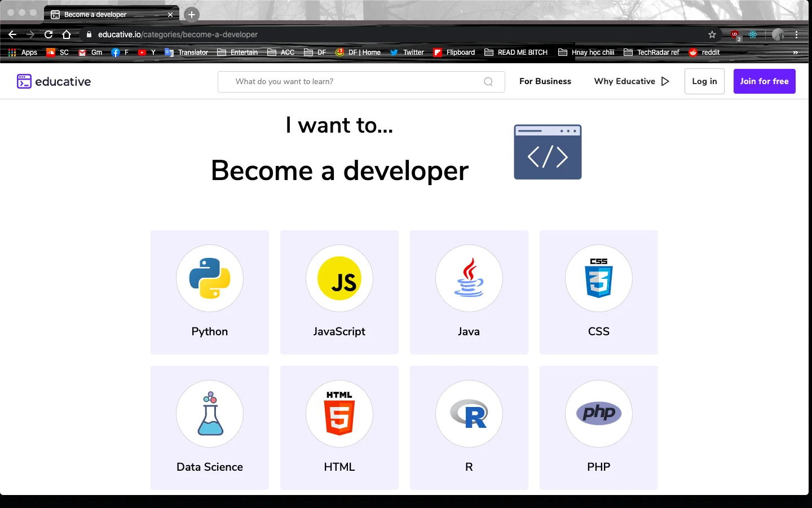Expand the ACC bookmarks folder
Screen dimensions: 812x508
[281, 52]
